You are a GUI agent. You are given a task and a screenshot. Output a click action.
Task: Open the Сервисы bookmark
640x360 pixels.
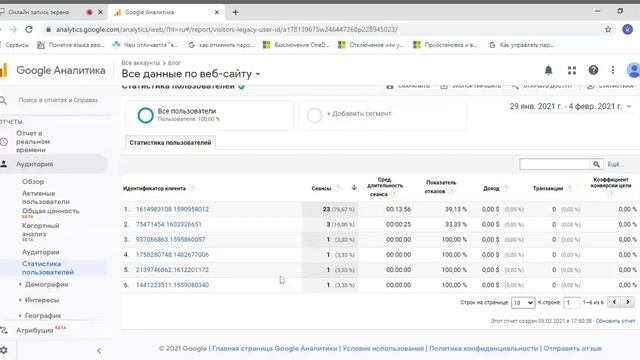coord(17,45)
